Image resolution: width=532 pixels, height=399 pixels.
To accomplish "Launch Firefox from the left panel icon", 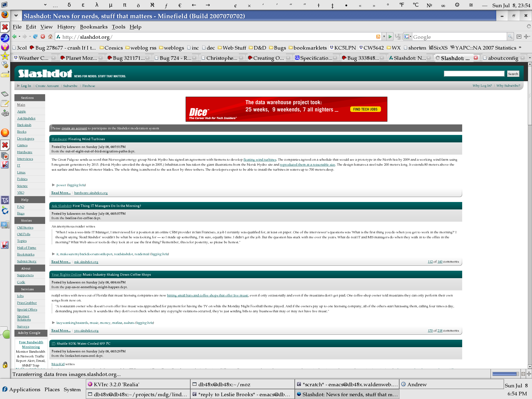I will coord(5,14).
